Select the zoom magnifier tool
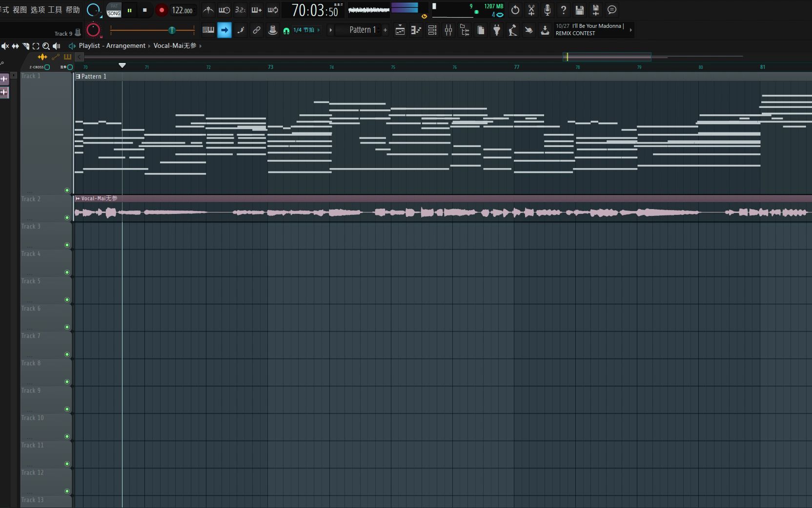Image resolution: width=812 pixels, height=508 pixels. (46, 46)
